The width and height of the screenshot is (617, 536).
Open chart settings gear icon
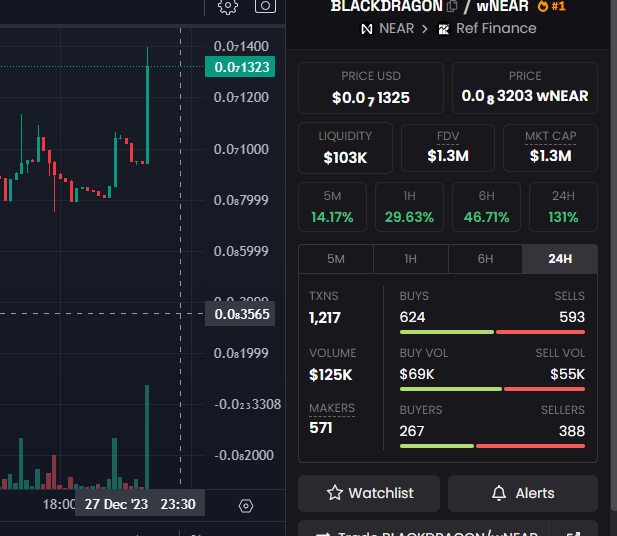point(228,6)
